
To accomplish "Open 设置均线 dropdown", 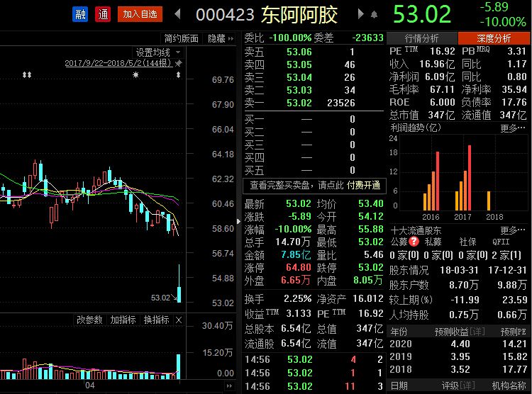I will click(158, 52).
